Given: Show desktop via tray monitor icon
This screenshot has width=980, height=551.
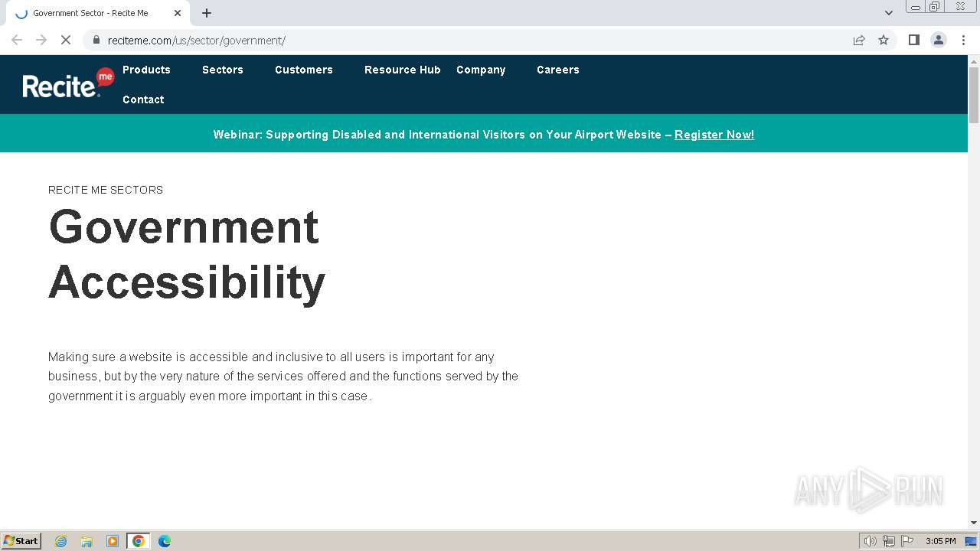Looking at the screenshot, I should coord(971,541).
